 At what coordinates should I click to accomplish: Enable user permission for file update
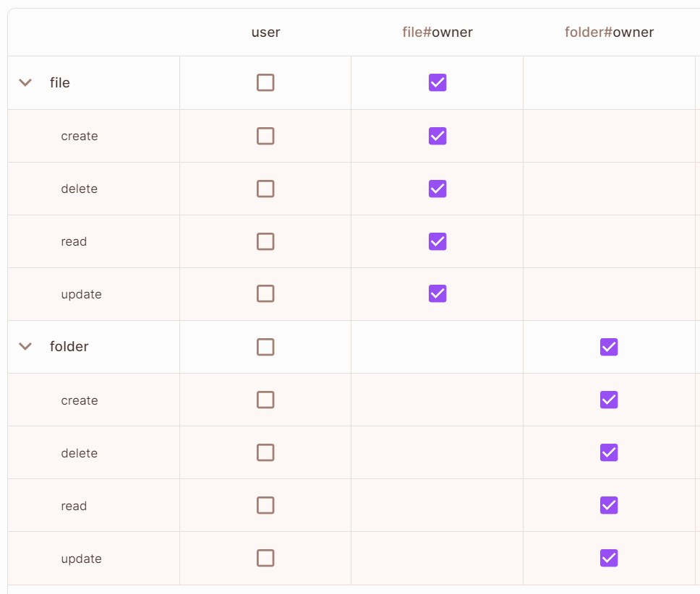point(265,293)
